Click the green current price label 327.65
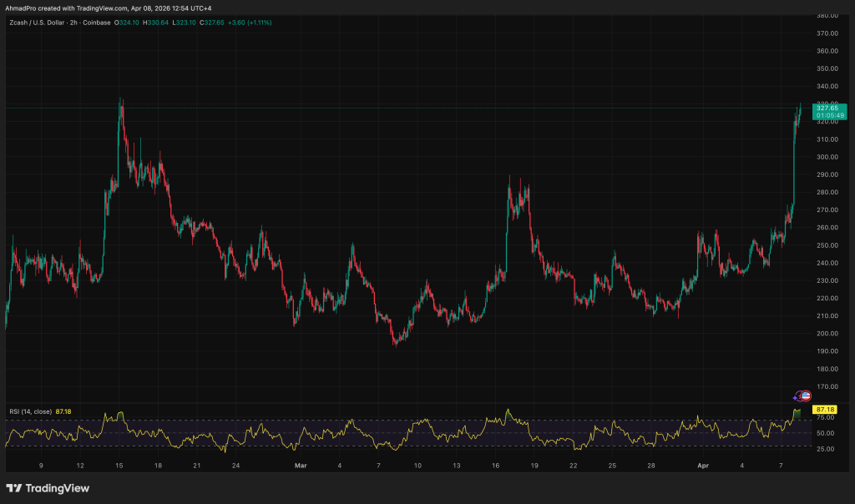Viewport: 855px width, 504px height. [x=827, y=107]
